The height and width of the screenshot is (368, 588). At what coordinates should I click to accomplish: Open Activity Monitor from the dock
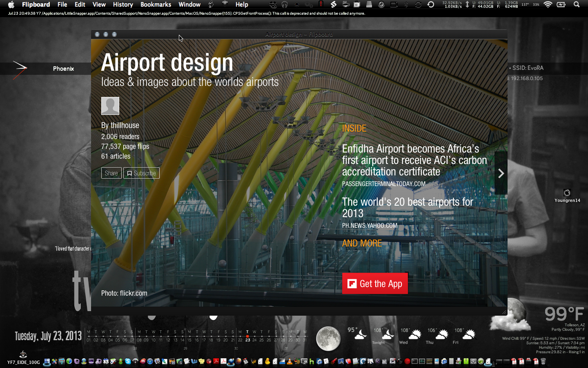(422, 361)
